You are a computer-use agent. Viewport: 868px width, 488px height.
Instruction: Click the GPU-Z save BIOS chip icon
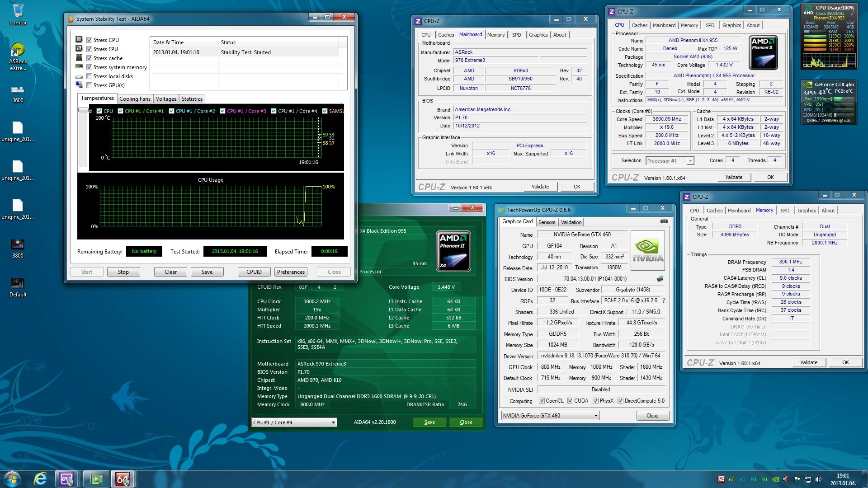coord(660,279)
